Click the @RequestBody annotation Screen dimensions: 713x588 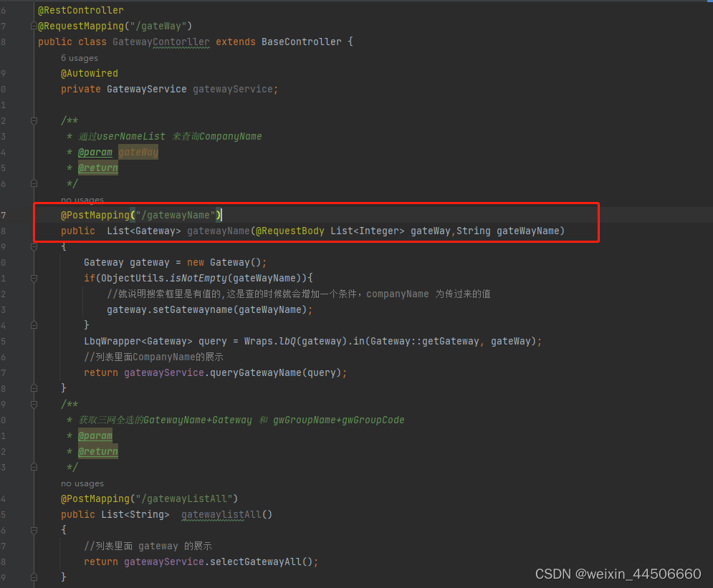coord(290,231)
